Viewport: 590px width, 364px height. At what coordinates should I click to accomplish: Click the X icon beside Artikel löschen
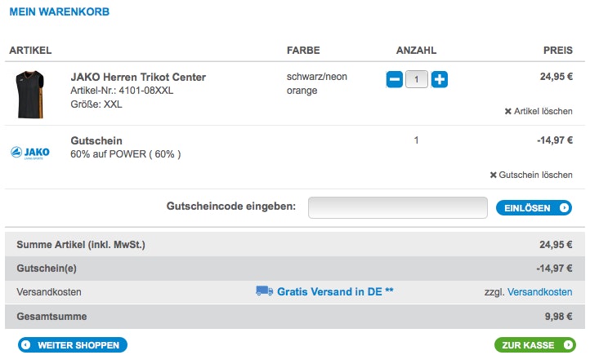[x=508, y=111]
